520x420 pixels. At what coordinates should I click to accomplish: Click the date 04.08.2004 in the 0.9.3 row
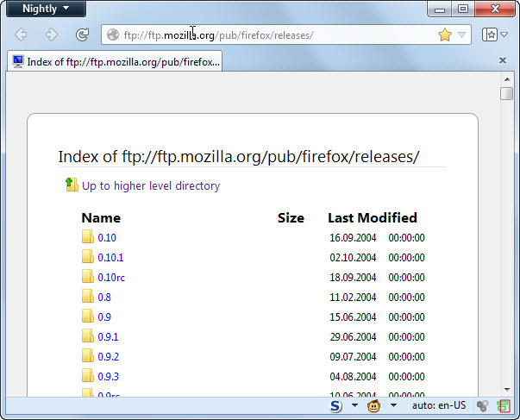[x=353, y=377]
